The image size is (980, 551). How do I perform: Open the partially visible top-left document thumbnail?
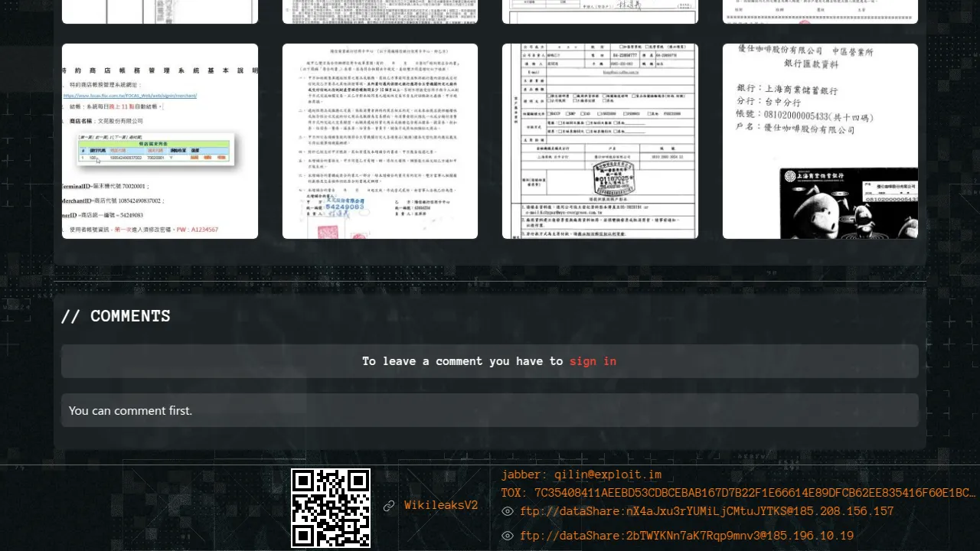point(160,11)
